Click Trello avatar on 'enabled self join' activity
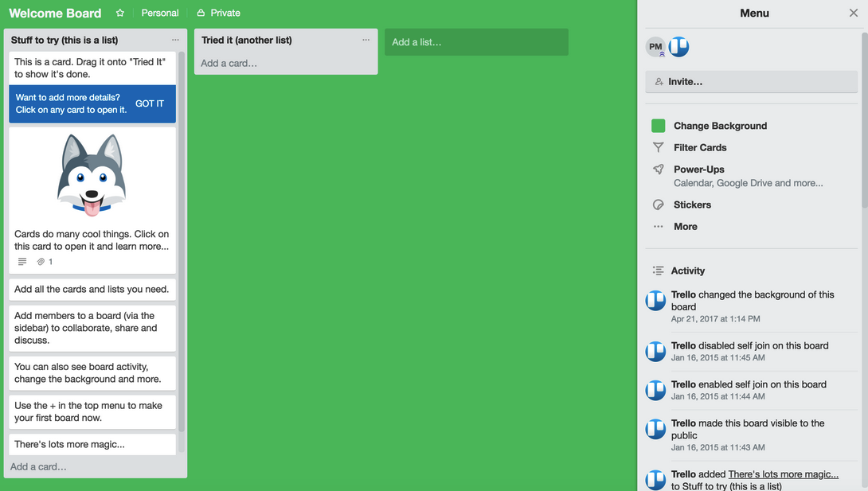This screenshot has height=491, width=868. (x=655, y=391)
